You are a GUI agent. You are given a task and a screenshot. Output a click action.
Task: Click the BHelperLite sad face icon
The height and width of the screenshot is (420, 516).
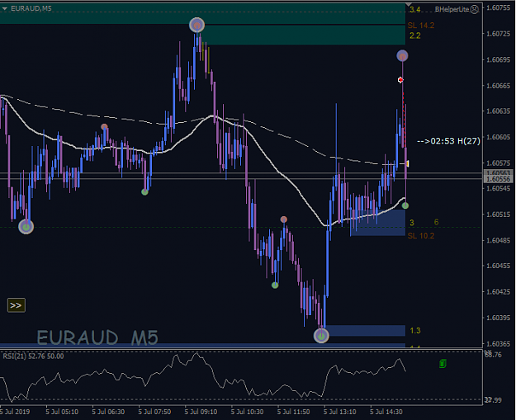[474, 10]
